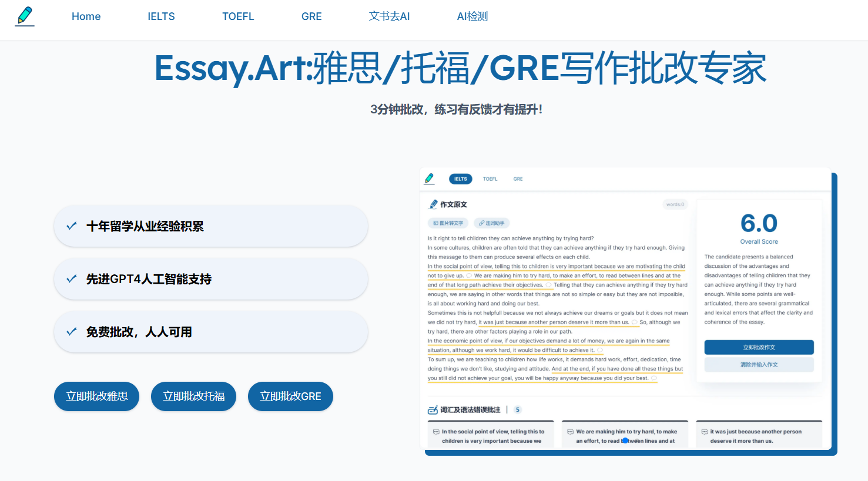Click error count badge 5 in preview
Image resolution: width=868 pixels, height=481 pixels.
(x=518, y=410)
